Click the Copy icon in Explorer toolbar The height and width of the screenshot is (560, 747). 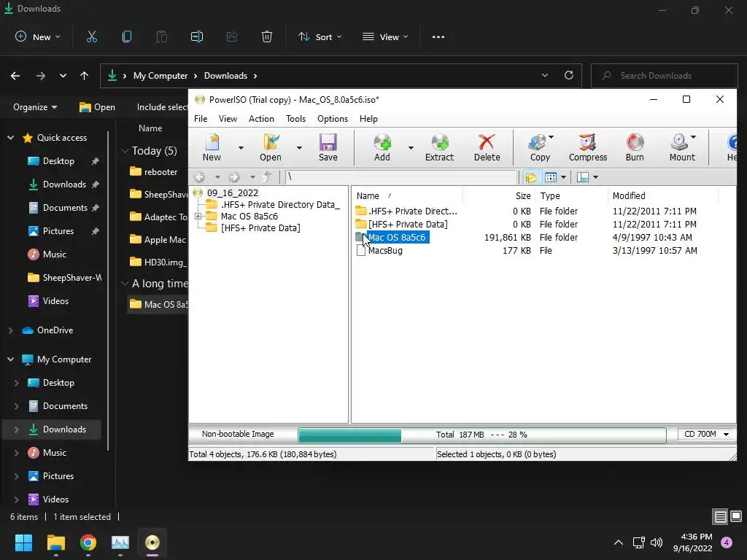pos(127,36)
